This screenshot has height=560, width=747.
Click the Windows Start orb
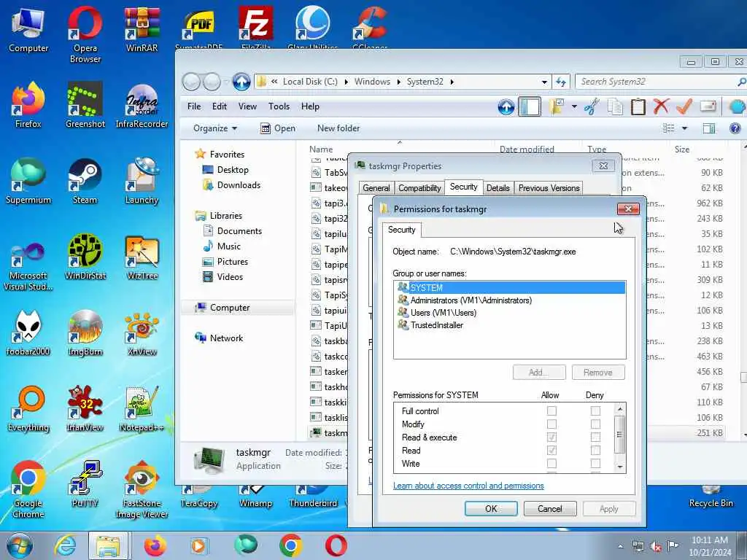20,545
